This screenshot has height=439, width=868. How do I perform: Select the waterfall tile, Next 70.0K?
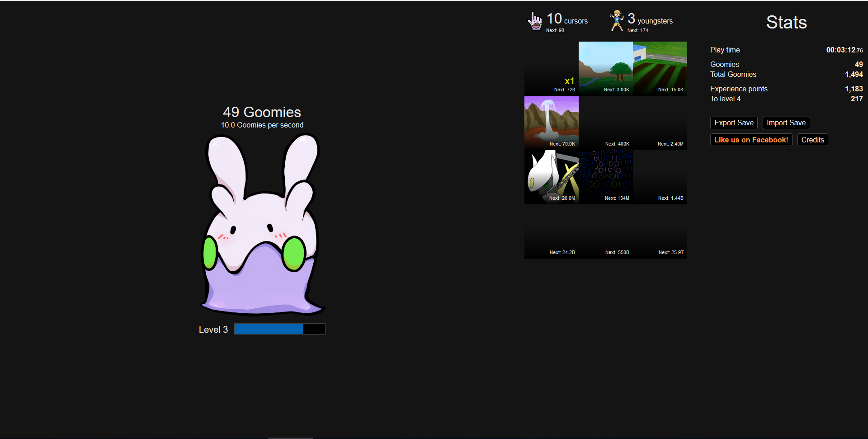tap(552, 123)
